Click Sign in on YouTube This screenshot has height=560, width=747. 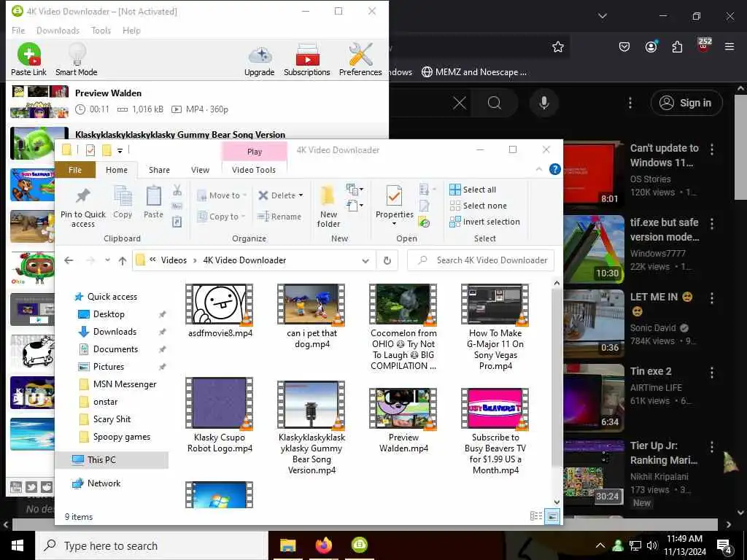click(x=686, y=103)
